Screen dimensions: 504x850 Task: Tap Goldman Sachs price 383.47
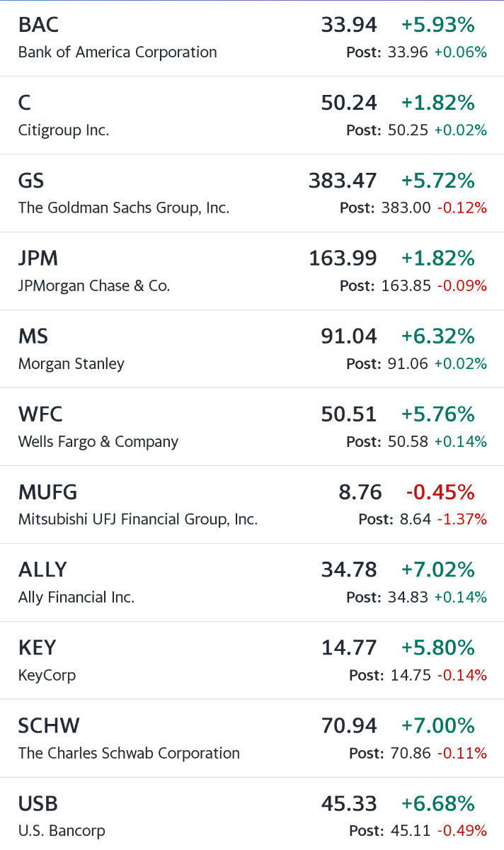343,181
